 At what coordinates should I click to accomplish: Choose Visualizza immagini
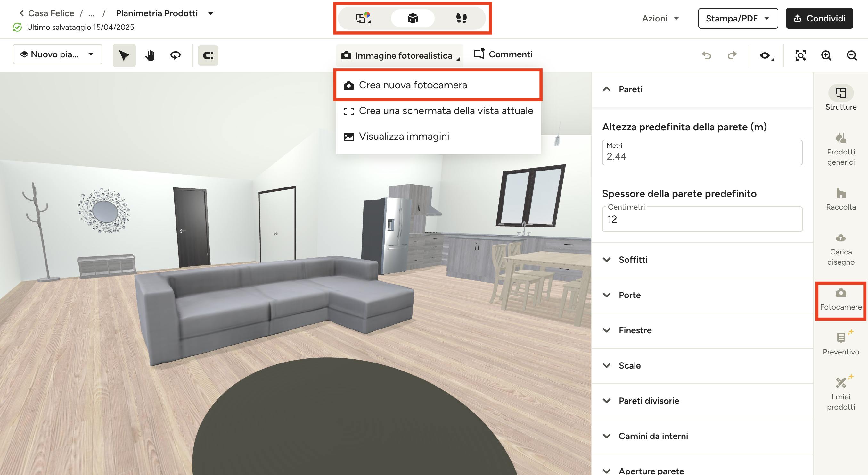[x=438, y=136]
